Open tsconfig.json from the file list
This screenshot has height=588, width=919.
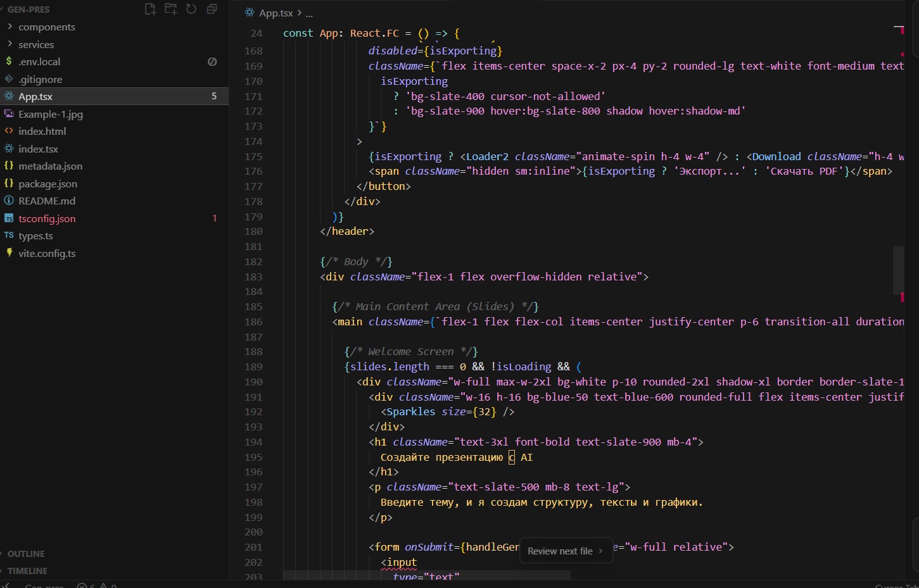click(x=47, y=218)
